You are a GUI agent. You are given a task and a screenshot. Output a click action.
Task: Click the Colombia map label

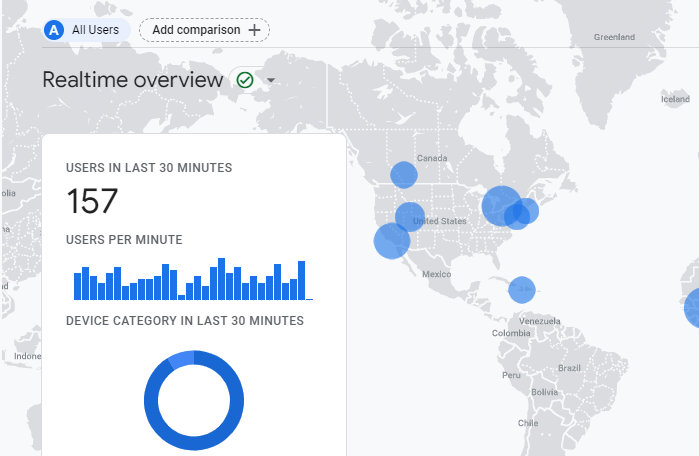(511, 333)
